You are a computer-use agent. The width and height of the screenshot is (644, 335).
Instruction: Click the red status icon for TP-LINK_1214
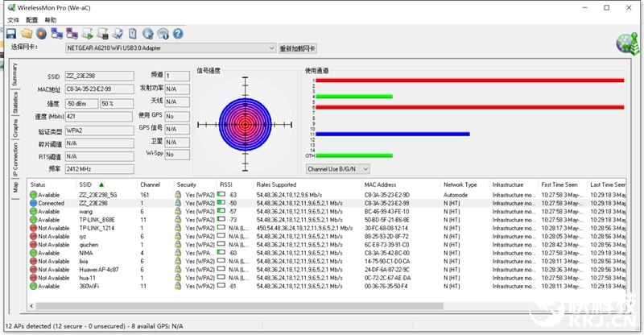(x=35, y=228)
